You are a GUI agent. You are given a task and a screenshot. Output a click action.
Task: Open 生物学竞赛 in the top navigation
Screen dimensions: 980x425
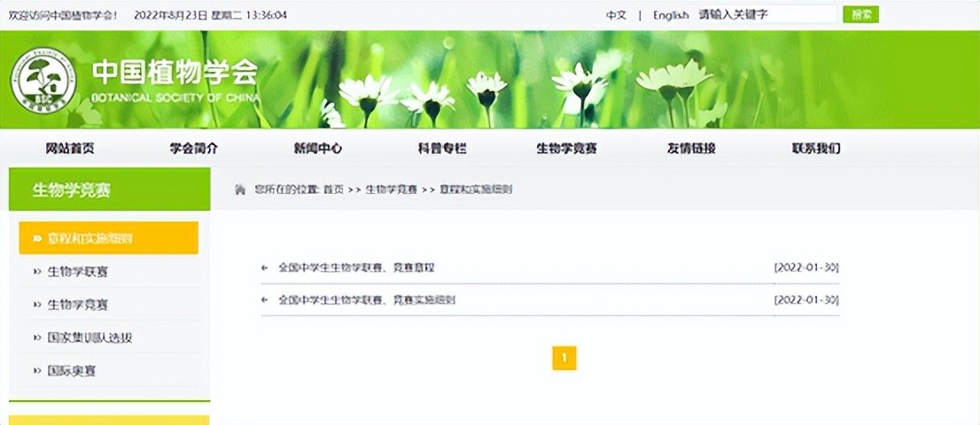(566, 149)
